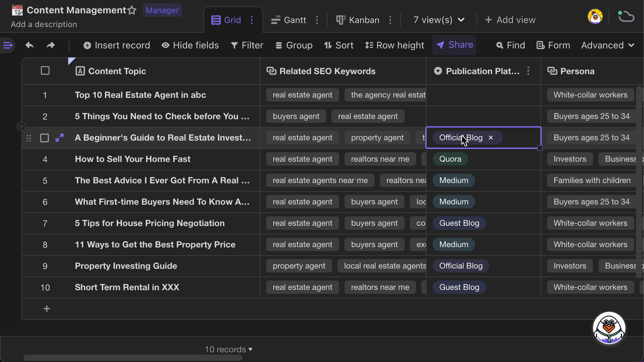Click Add view button
Viewport: 644px width, 362px height.
(511, 19)
